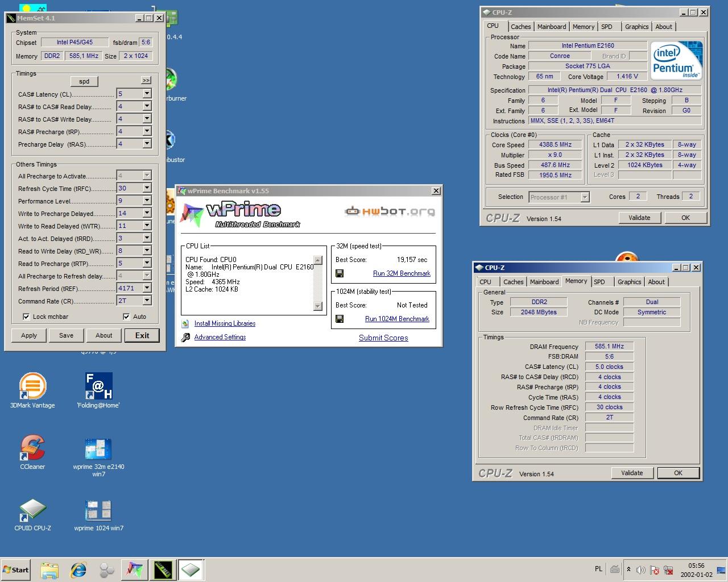The image size is (728, 582).
Task: Open the Advanced Settings link
Action: point(220,337)
